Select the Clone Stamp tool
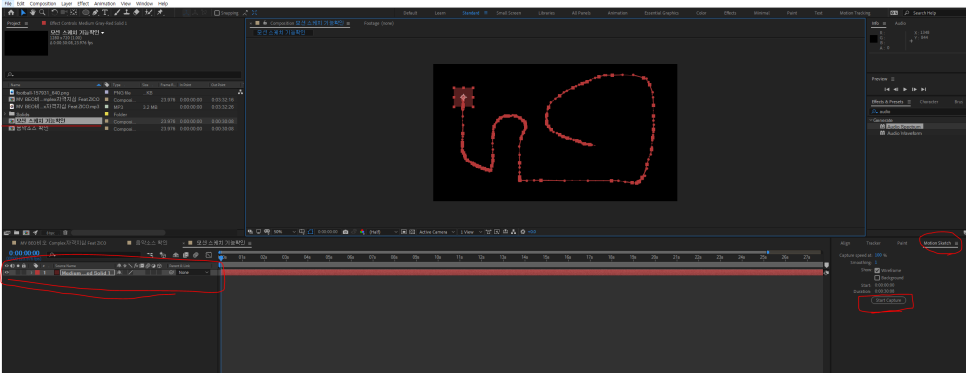This screenshot has height=373, width=966. click(x=126, y=12)
